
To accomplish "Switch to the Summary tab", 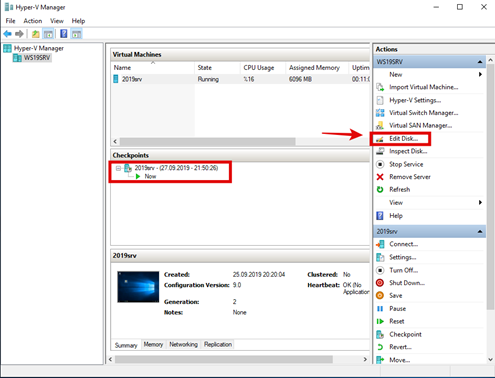I will click(x=126, y=345).
